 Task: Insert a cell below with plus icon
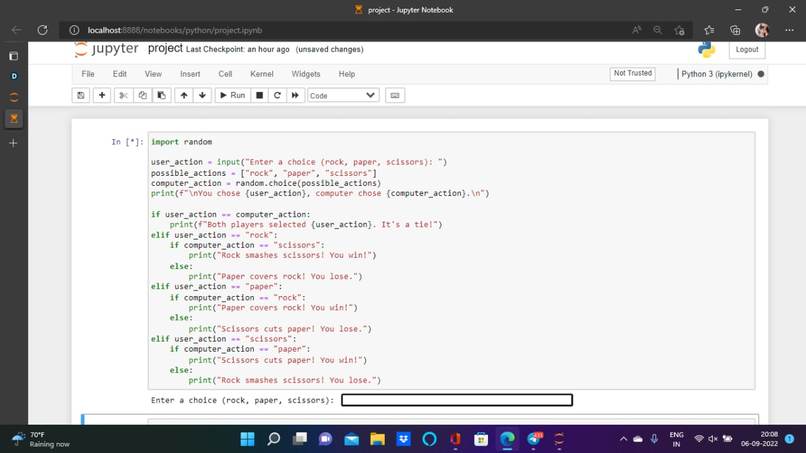pyautogui.click(x=102, y=95)
